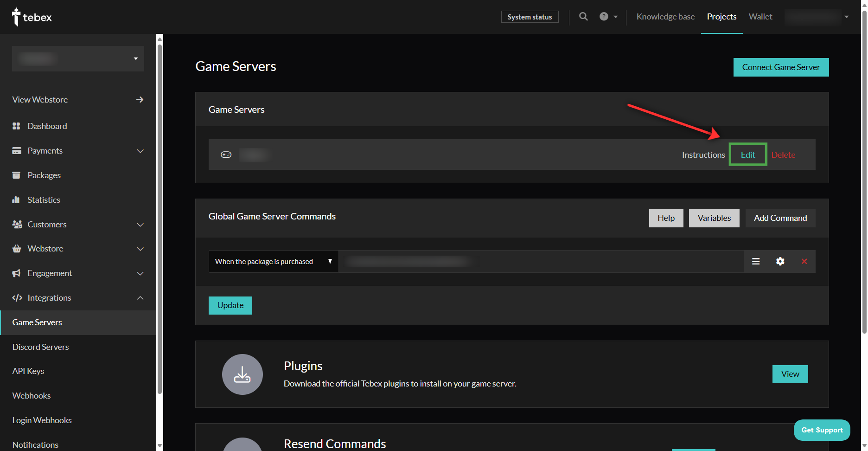This screenshot has height=451, width=868.
Task: Click the command reorder hamburger icon
Action: point(756,262)
